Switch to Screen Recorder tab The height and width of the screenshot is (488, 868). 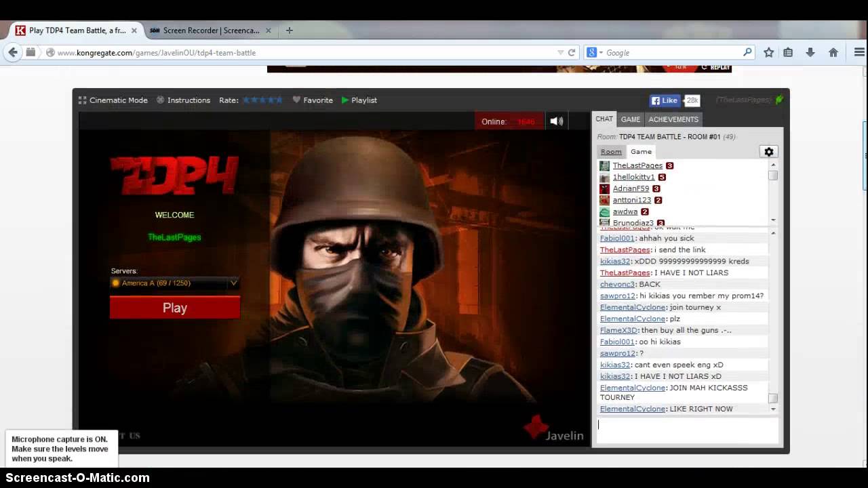(210, 30)
